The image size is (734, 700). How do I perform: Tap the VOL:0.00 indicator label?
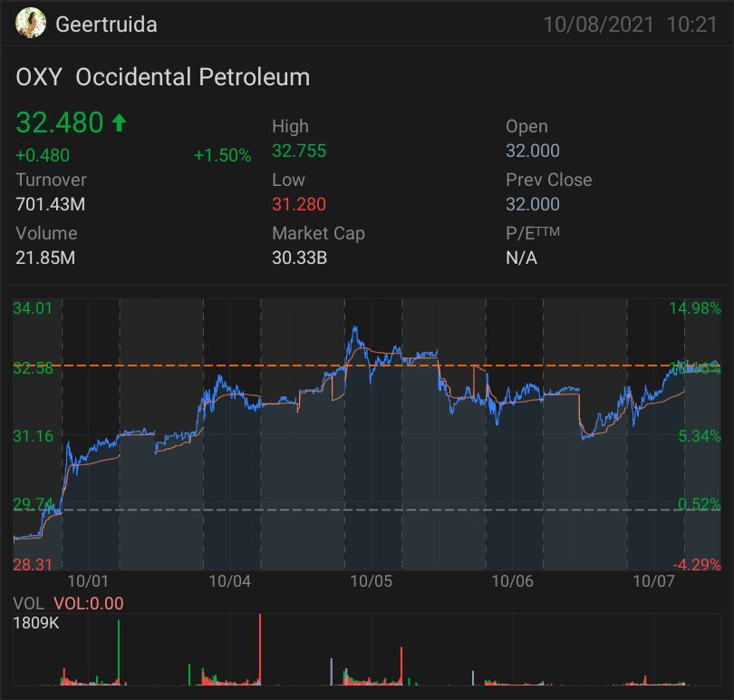click(89, 604)
